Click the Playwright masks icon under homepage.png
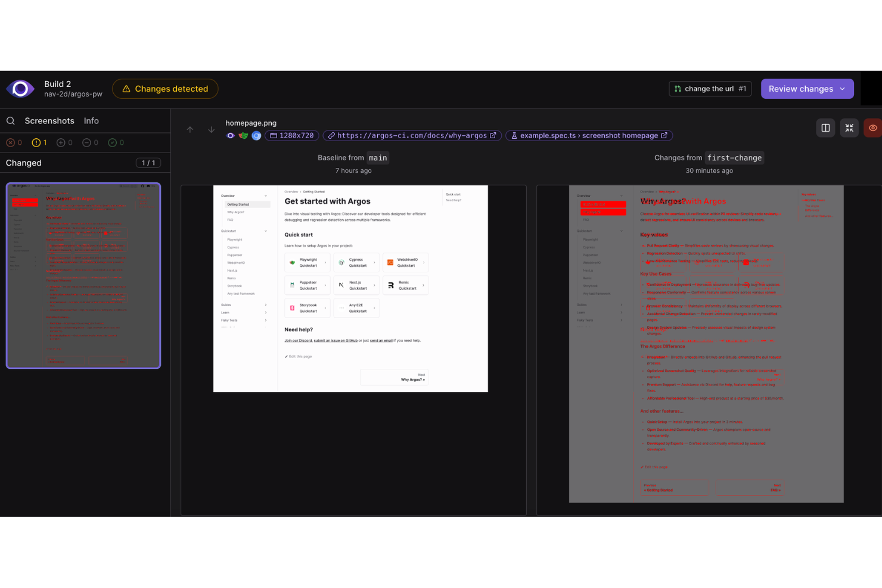Image resolution: width=882 pixels, height=588 pixels. click(x=243, y=136)
